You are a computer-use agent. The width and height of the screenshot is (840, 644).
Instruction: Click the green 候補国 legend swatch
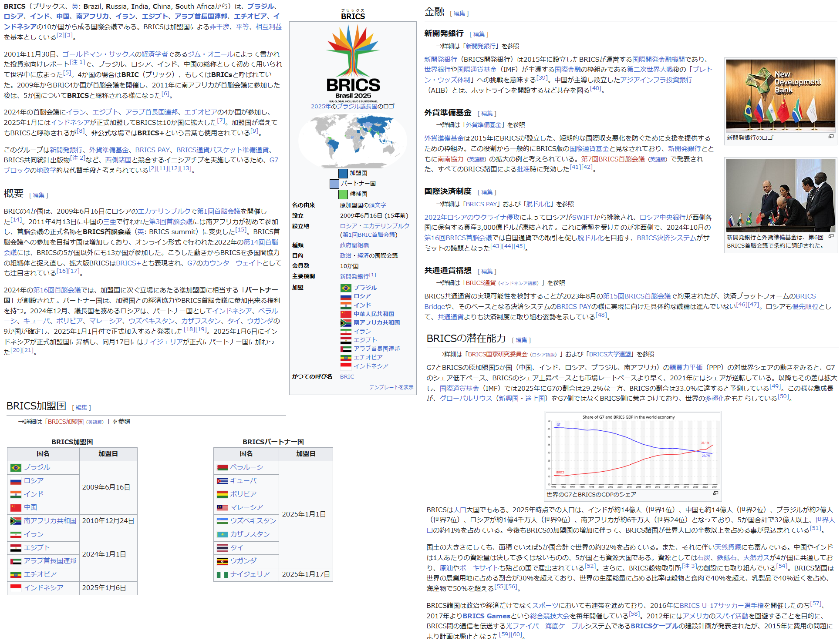pos(343,195)
